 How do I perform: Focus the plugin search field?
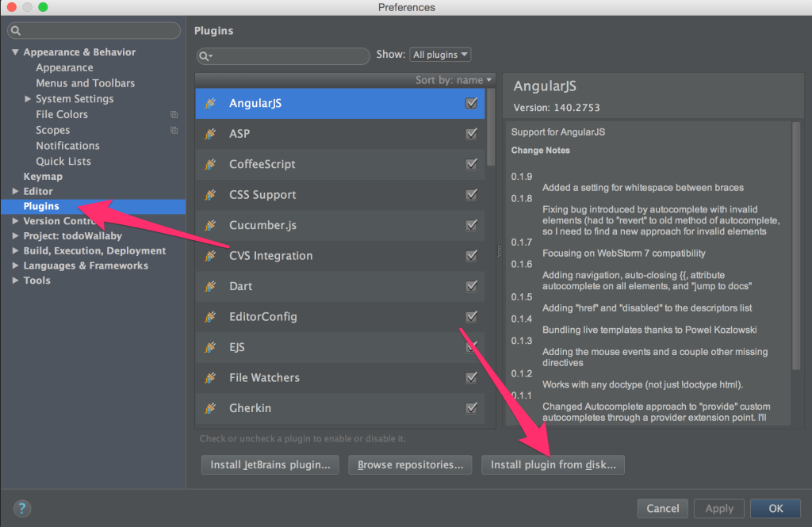tap(283, 56)
